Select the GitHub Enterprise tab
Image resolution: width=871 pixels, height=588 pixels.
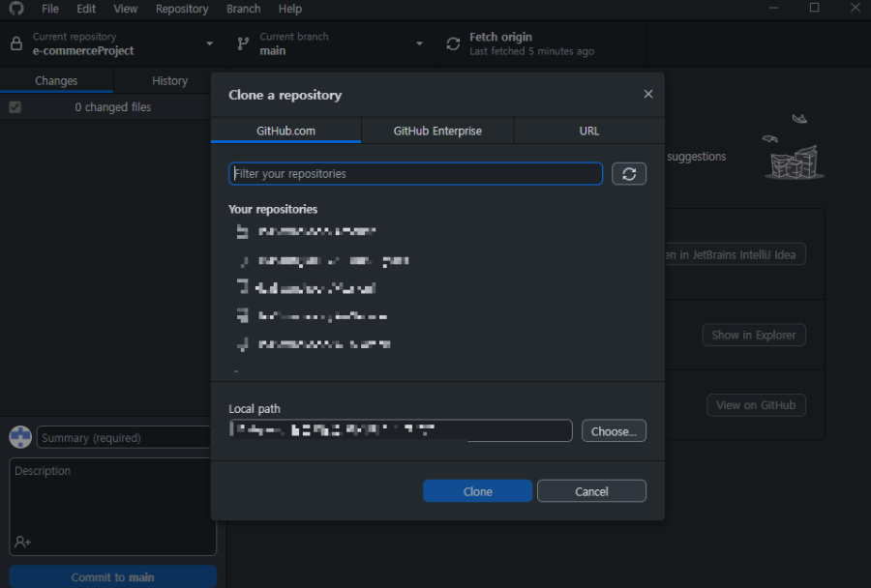437,131
